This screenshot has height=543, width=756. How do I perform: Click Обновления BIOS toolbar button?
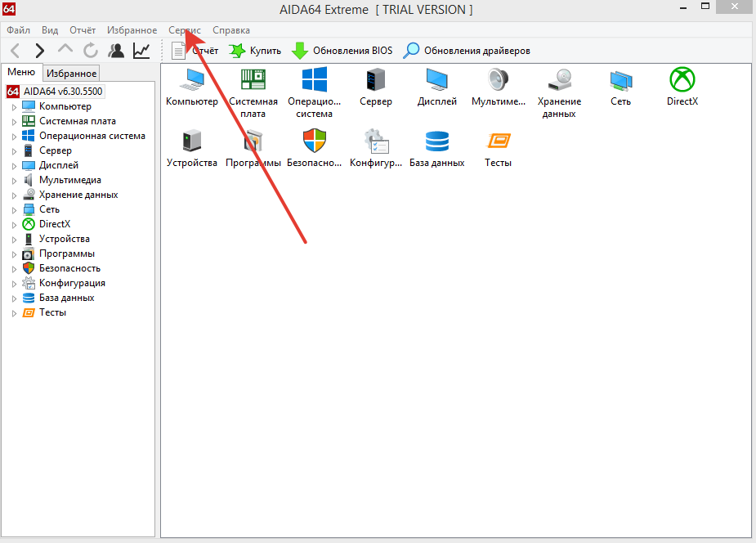pyautogui.click(x=342, y=51)
